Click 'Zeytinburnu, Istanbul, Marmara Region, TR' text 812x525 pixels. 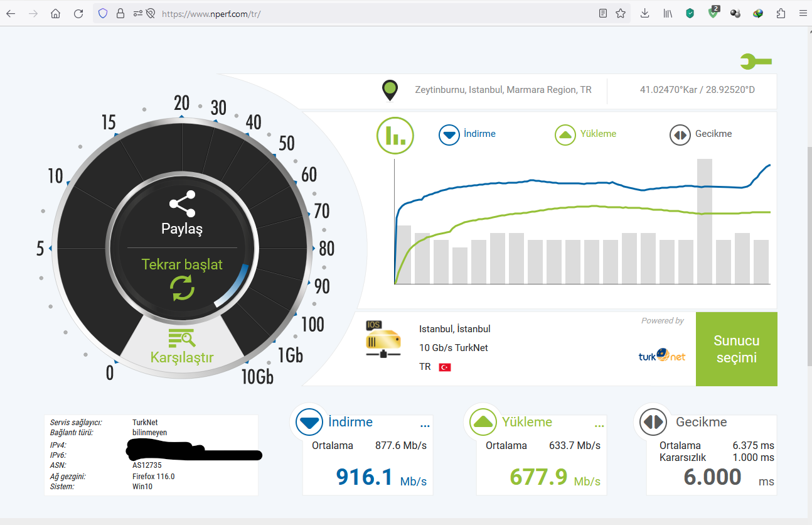[x=503, y=90]
